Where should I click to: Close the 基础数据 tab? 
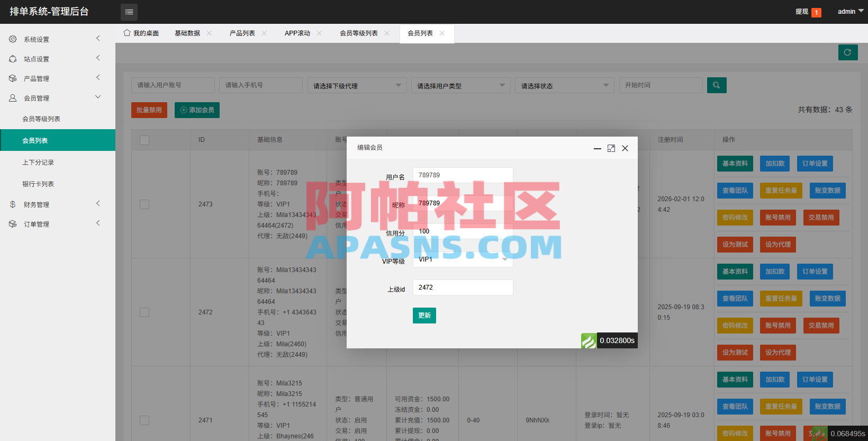(209, 33)
